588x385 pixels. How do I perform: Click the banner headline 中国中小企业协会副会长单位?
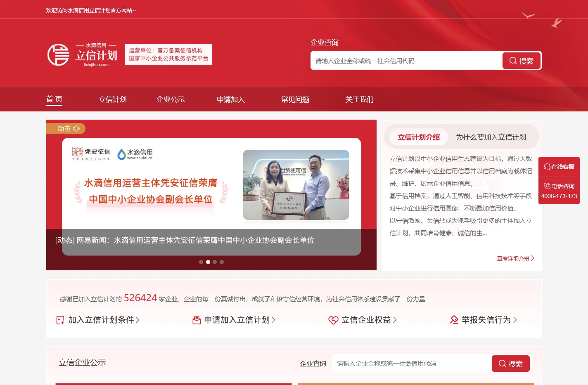pyautogui.click(x=151, y=199)
